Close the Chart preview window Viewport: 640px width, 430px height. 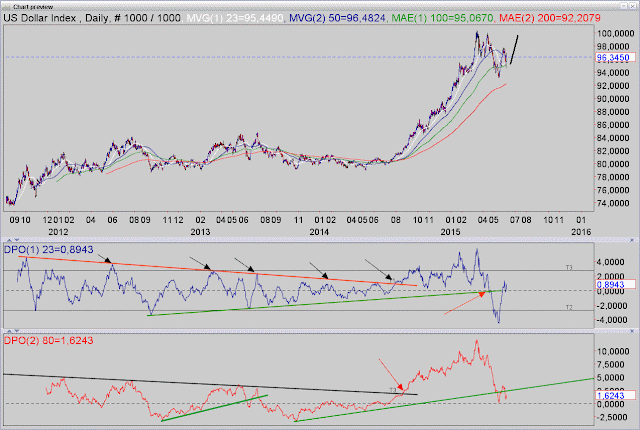pos(632,6)
